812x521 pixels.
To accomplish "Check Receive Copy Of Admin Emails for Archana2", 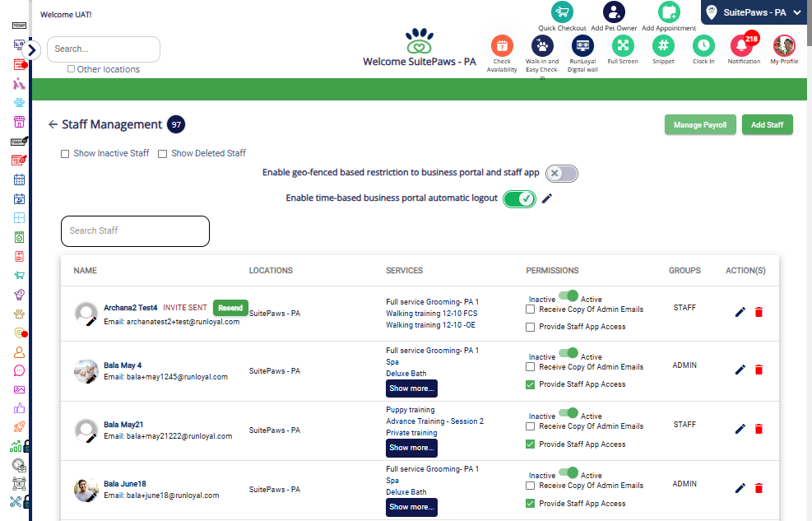I will coord(531,309).
